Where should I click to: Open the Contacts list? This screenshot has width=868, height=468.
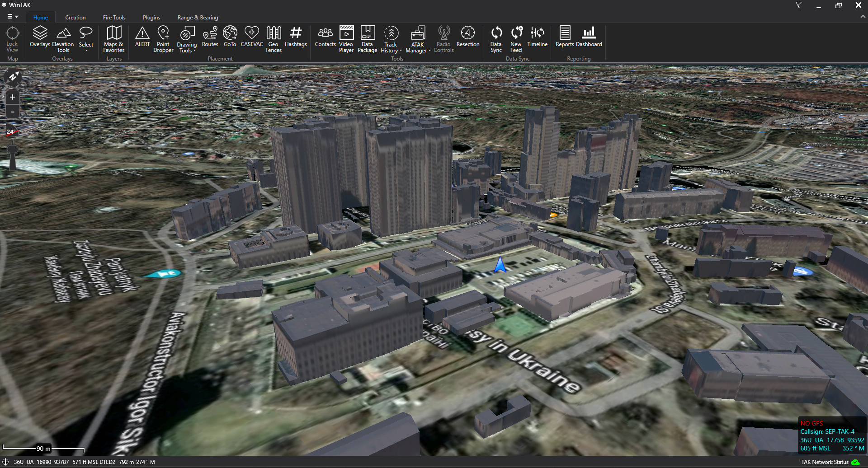pyautogui.click(x=325, y=37)
